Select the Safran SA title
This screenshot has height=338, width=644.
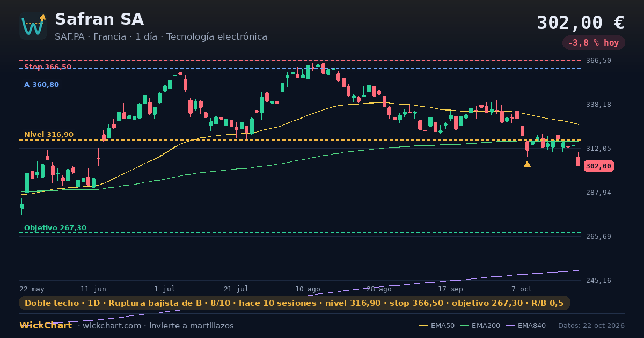pos(99,19)
